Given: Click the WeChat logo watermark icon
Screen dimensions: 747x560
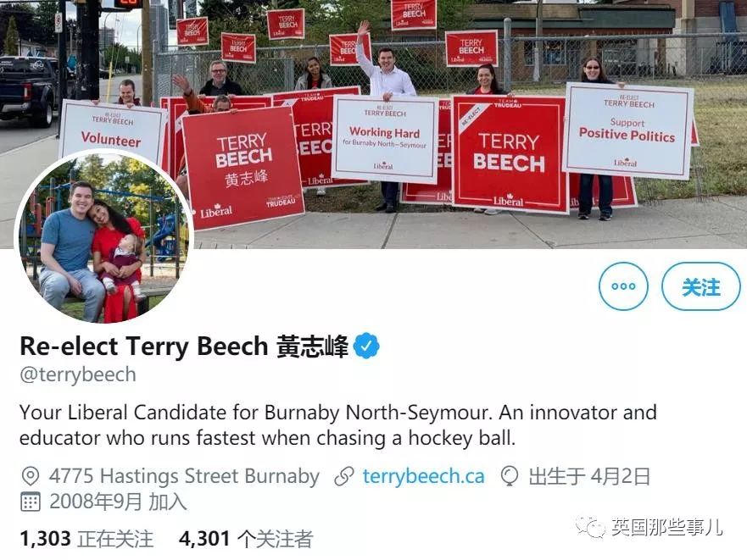Looking at the screenshot, I should (x=590, y=527).
